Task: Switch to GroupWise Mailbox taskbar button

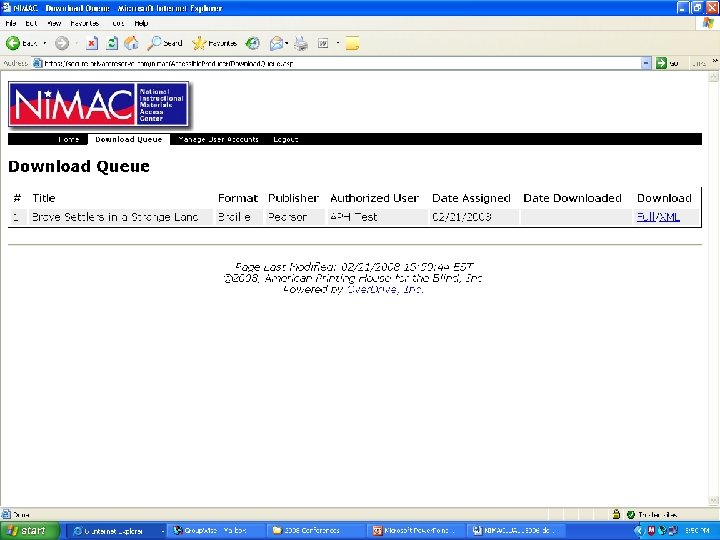Action: 216,531
